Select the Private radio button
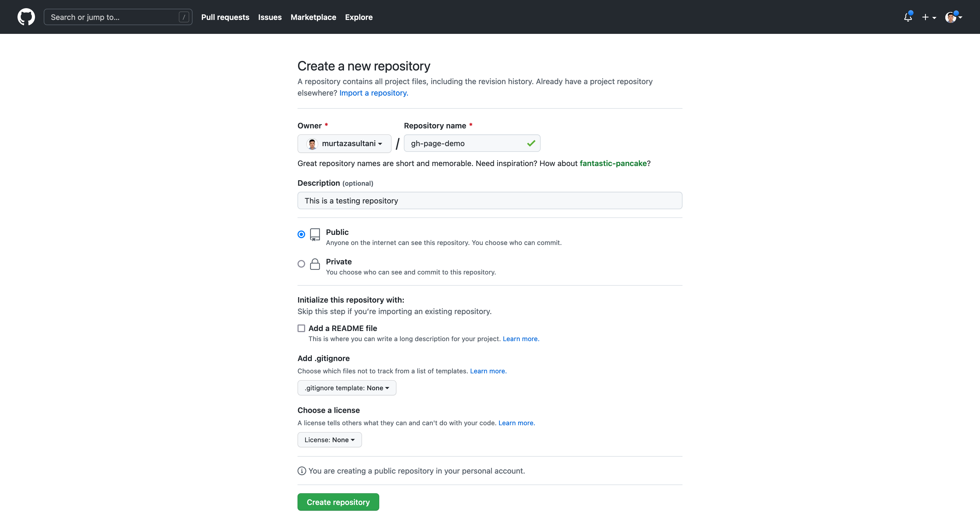This screenshot has width=980, height=520. (x=301, y=264)
